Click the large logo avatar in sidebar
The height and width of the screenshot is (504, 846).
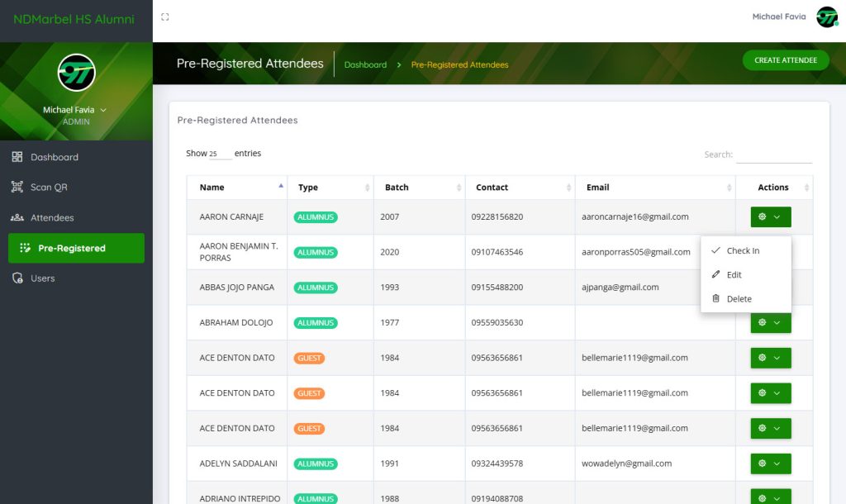[76, 73]
